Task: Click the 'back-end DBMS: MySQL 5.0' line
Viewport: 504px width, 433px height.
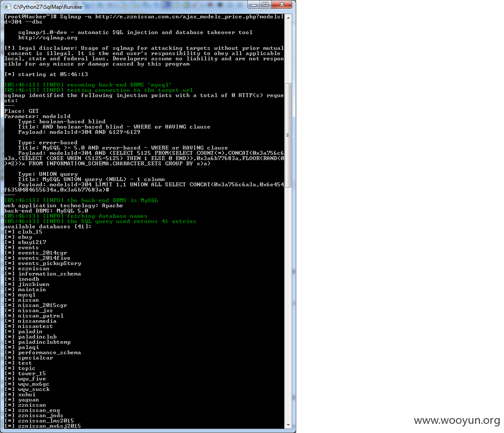Action: pos(46,211)
